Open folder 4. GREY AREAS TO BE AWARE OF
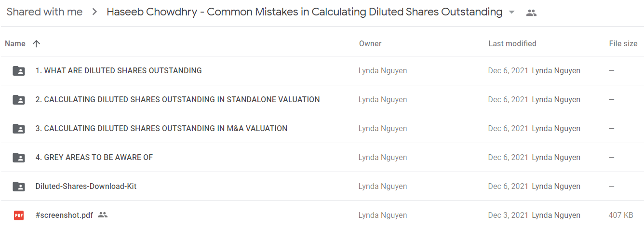This screenshot has height=228, width=644. 94,158
